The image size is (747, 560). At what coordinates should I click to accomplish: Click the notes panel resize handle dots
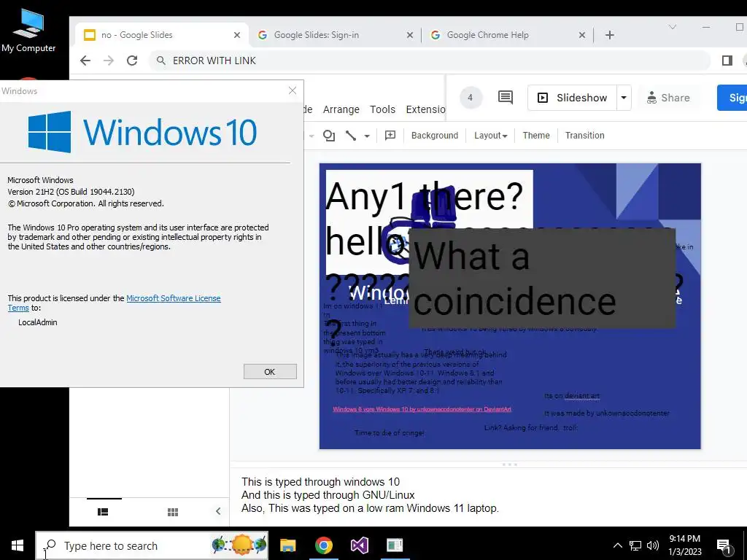[509, 464]
